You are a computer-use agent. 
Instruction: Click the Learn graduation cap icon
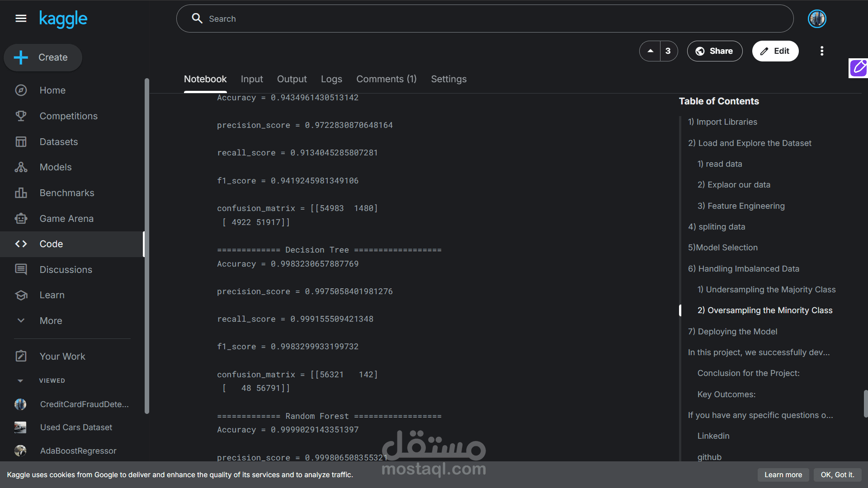tap(21, 295)
